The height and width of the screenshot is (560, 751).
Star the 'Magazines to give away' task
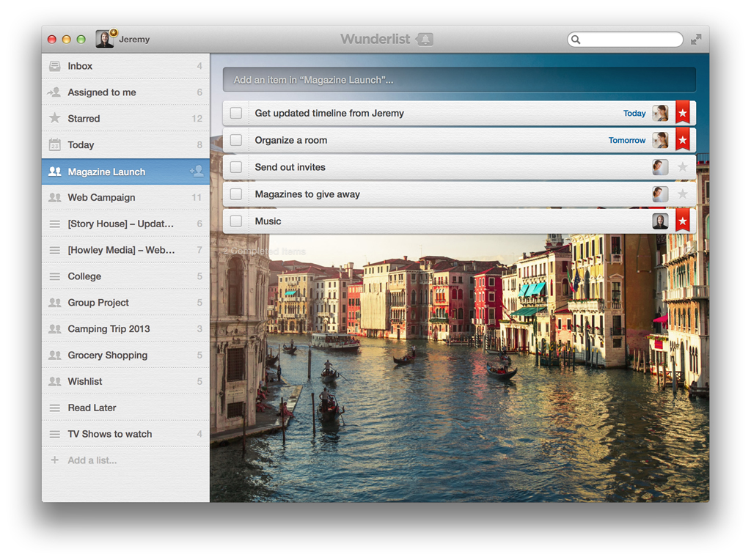tap(682, 194)
